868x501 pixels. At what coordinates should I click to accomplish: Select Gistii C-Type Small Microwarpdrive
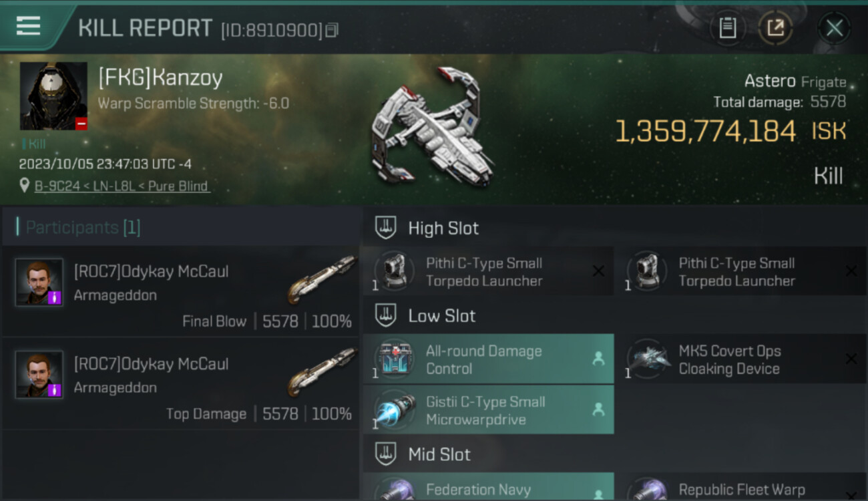tap(488, 410)
